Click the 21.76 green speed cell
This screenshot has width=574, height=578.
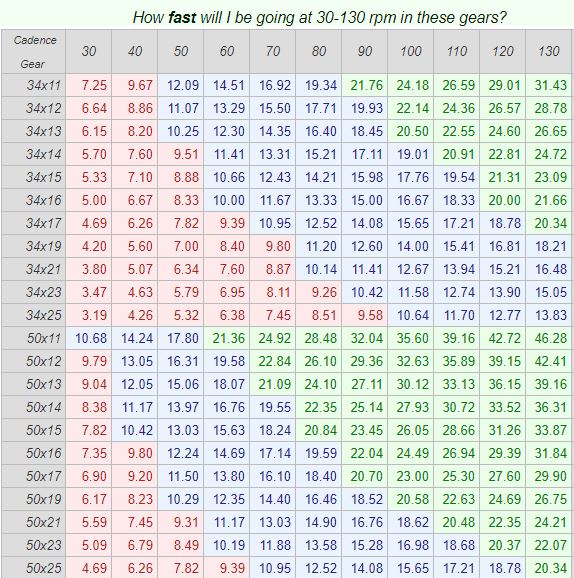click(365, 85)
